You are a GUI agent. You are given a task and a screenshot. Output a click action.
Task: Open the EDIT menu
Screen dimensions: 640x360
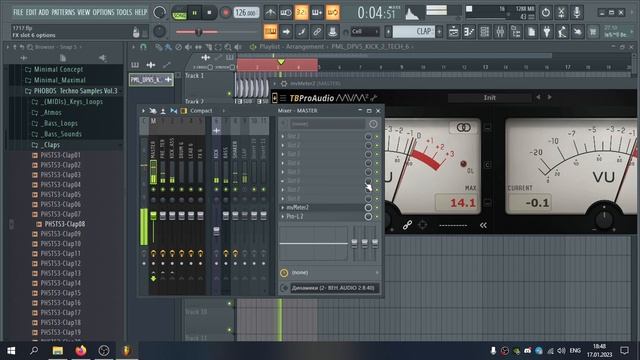coord(31,12)
